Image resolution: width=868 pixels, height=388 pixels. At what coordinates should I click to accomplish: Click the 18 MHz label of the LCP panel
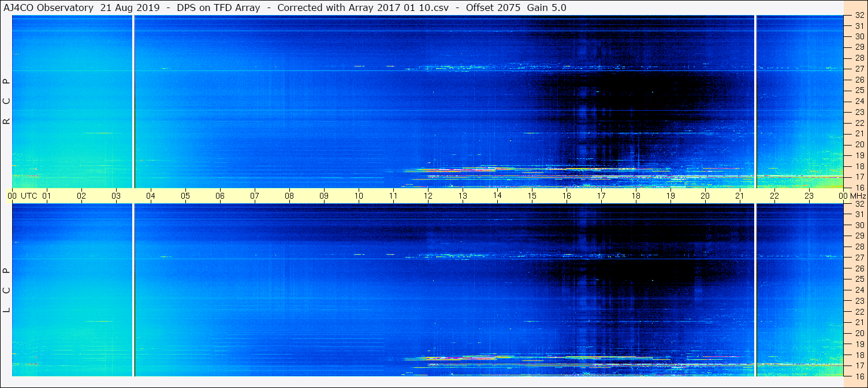pyautogui.click(x=859, y=355)
